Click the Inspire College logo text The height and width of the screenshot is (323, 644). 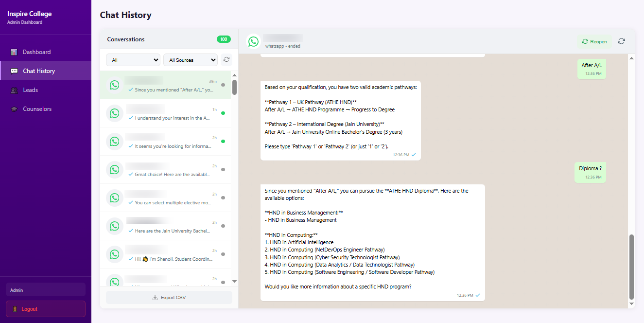click(x=30, y=14)
